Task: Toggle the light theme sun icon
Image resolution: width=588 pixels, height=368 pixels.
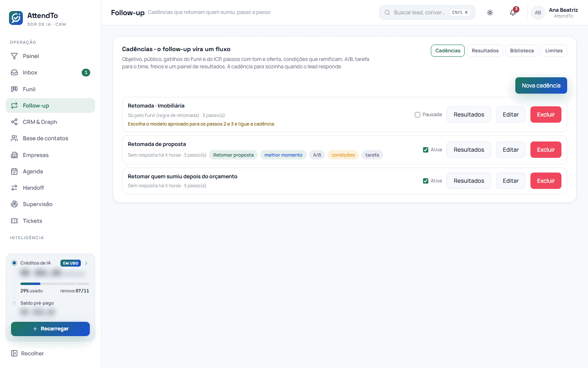Action: (x=490, y=13)
